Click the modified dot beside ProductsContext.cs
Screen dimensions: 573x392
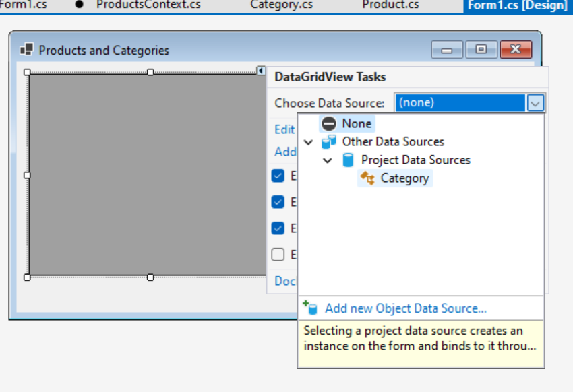coord(79,5)
